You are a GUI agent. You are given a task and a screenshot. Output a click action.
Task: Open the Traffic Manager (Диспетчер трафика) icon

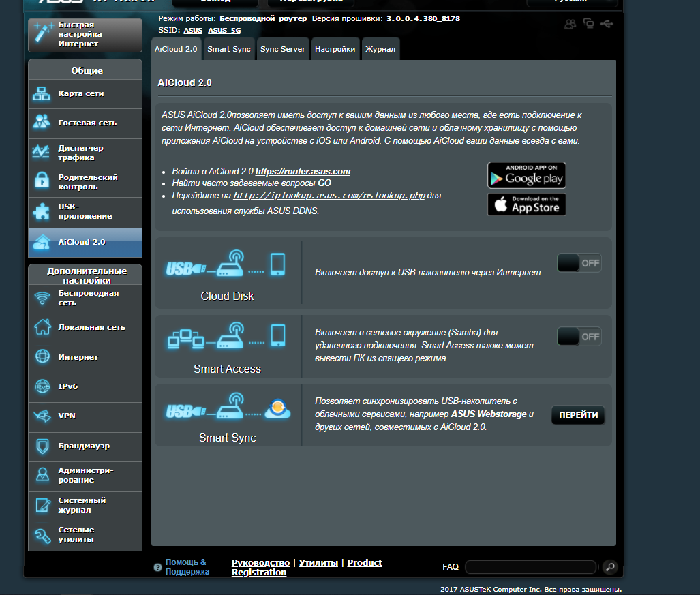(x=42, y=153)
